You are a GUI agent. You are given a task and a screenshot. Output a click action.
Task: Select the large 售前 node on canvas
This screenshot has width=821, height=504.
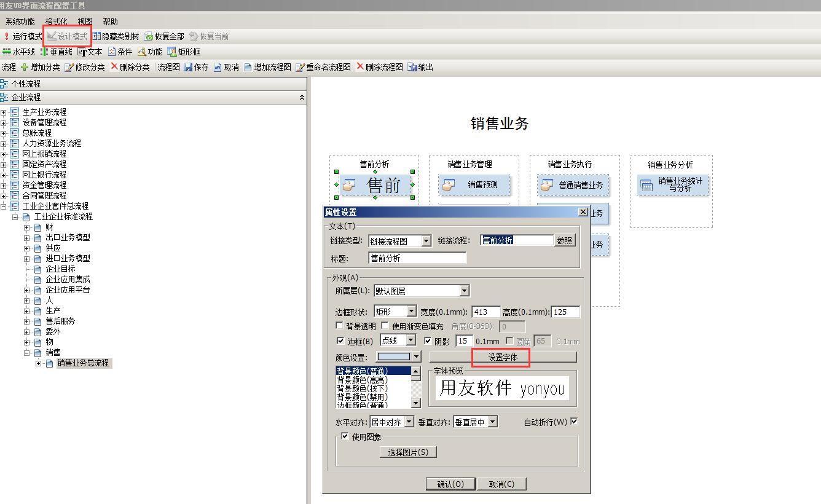374,184
